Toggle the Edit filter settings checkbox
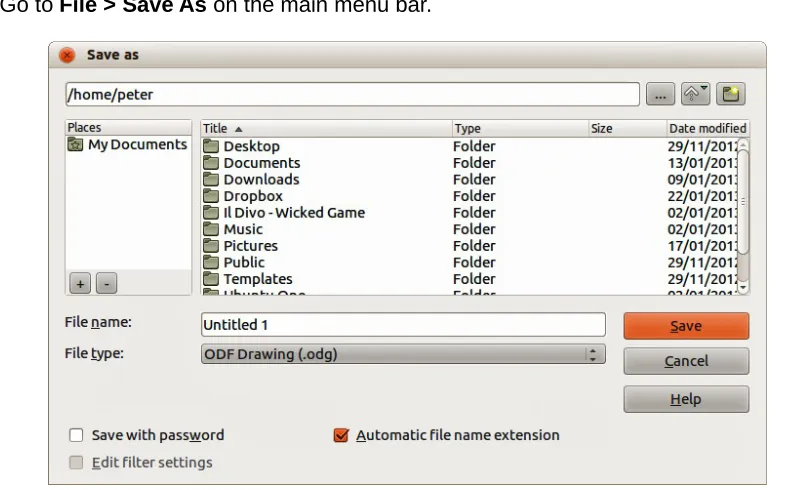 pyautogui.click(x=76, y=462)
